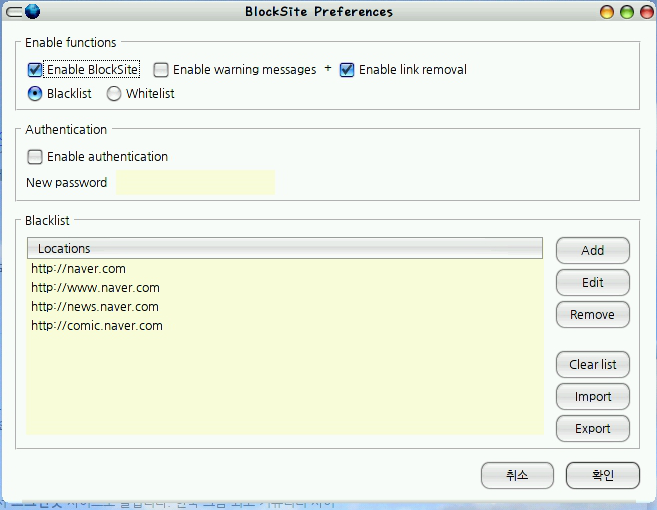Viewport: 657px width, 510px height.
Task: Check Enable warning messages
Action: tap(160, 70)
